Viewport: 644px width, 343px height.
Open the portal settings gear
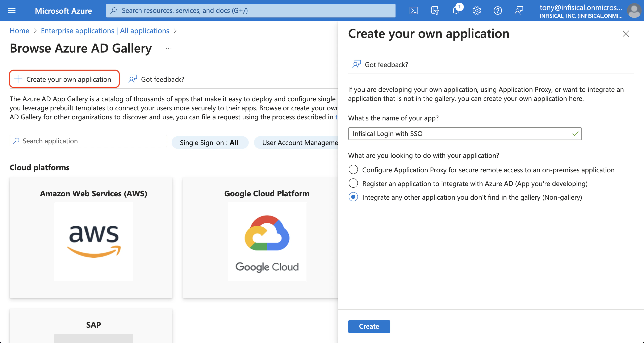[x=477, y=11]
